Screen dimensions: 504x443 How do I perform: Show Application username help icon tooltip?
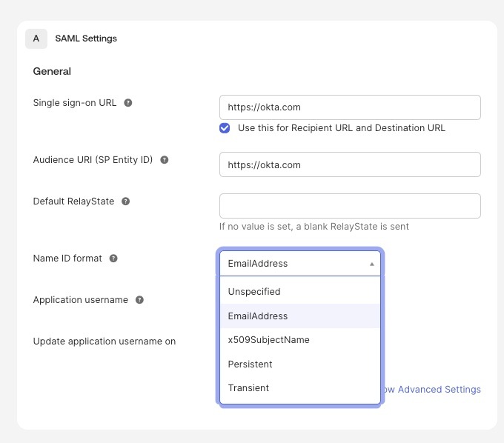pyautogui.click(x=139, y=300)
